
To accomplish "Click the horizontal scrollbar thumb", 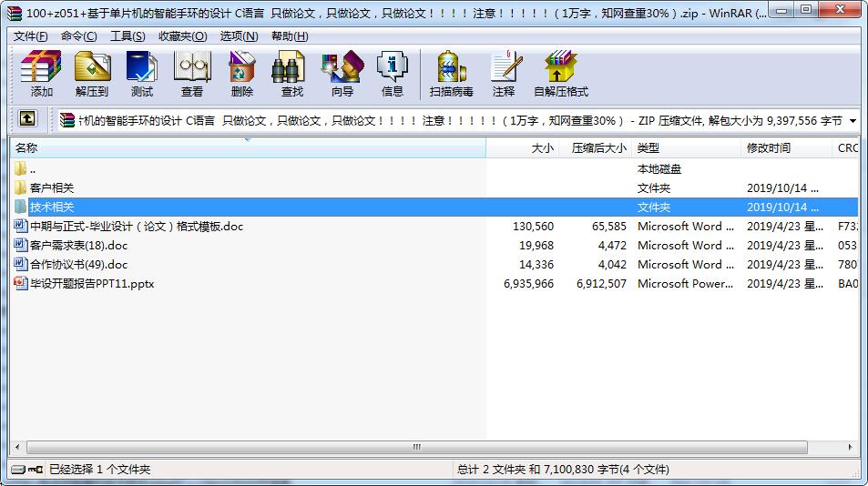I will pyautogui.click(x=417, y=447).
